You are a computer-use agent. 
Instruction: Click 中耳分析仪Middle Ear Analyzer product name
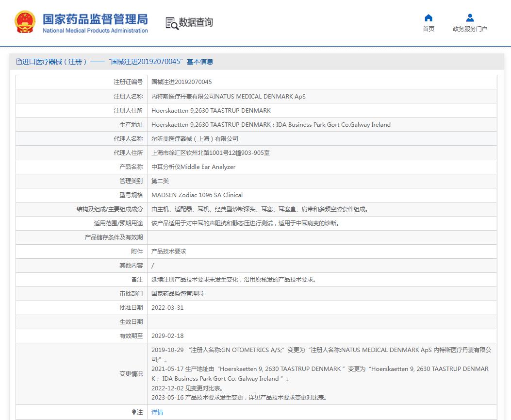click(193, 167)
